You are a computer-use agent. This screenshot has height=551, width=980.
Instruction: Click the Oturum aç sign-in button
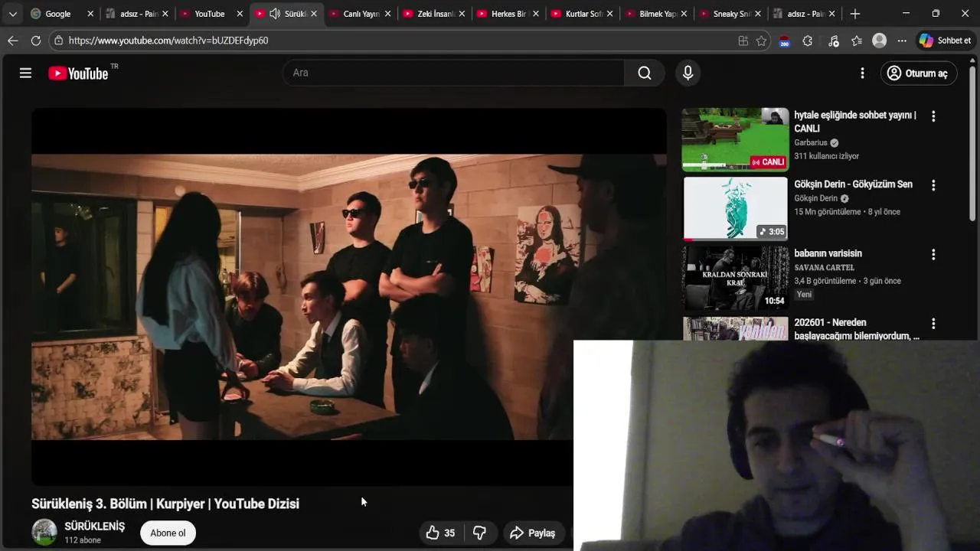tap(918, 73)
